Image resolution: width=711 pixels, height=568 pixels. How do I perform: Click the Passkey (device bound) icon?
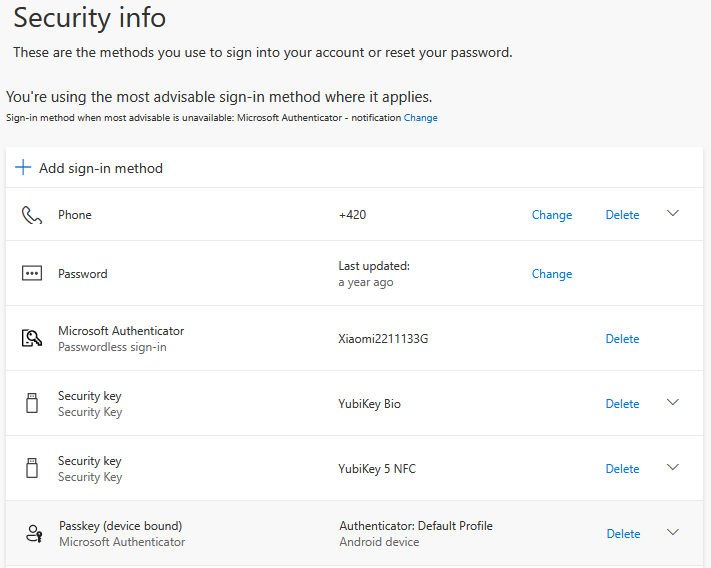(x=34, y=534)
